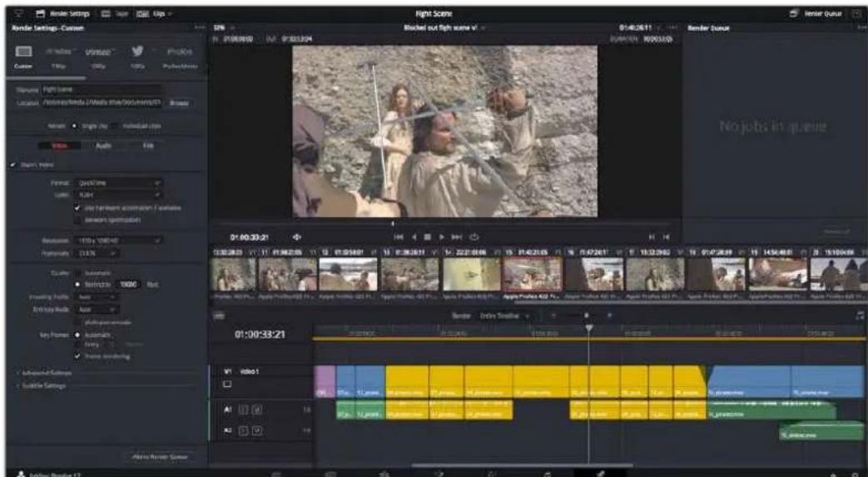868x477 pixels.
Task: Toggle the A2 track solo S button
Action: click(x=242, y=430)
